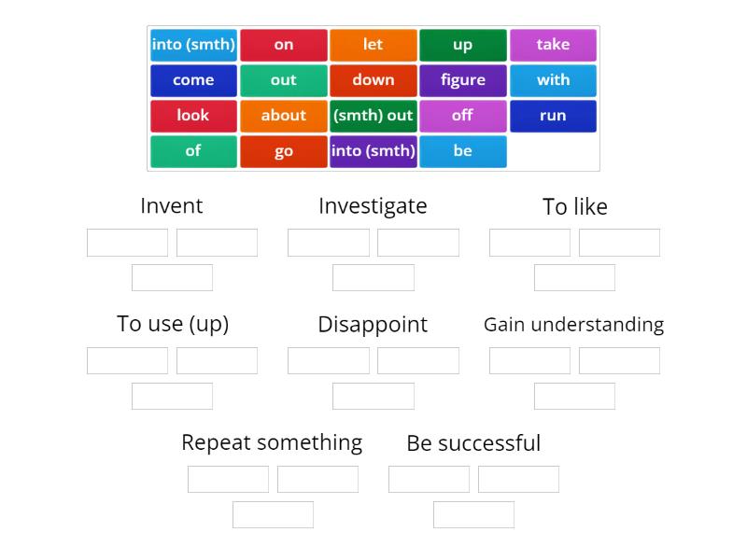Pick the orange "let" tile

pos(373,44)
